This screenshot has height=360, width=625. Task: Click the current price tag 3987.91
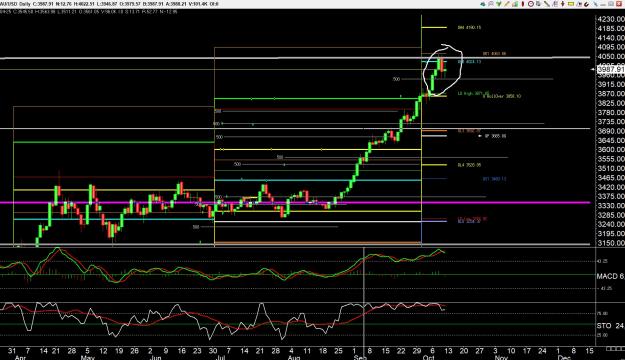(611, 69)
